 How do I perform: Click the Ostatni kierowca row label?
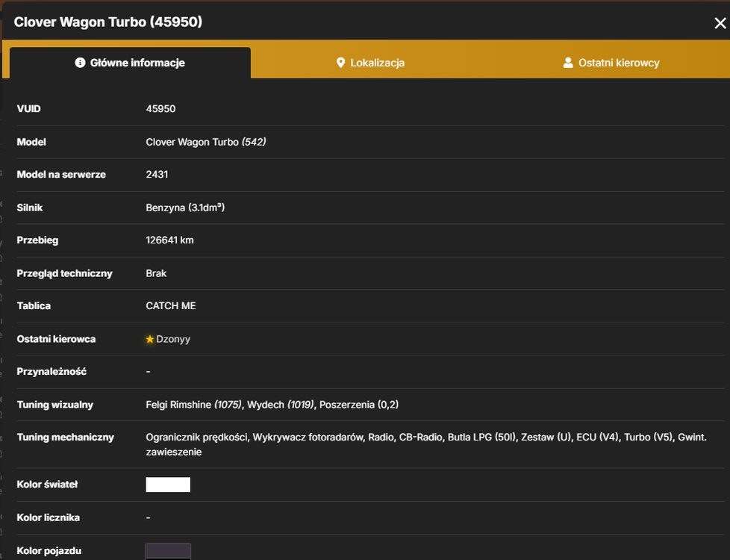(x=56, y=339)
